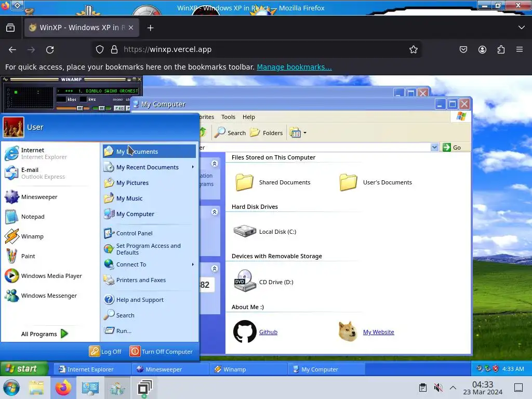Open Tools menu in My Computer
Screen dimensions: 532x399
pyautogui.click(x=228, y=117)
